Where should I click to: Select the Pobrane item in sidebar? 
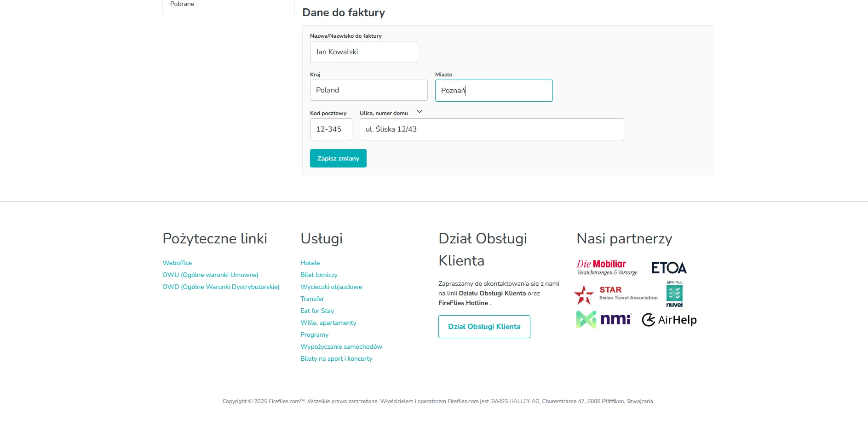pos(182,4)
